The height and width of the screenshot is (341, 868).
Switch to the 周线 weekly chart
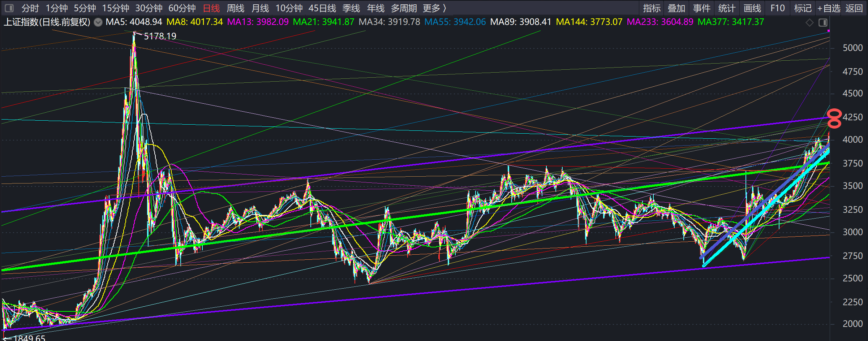[x=235, y=8]
